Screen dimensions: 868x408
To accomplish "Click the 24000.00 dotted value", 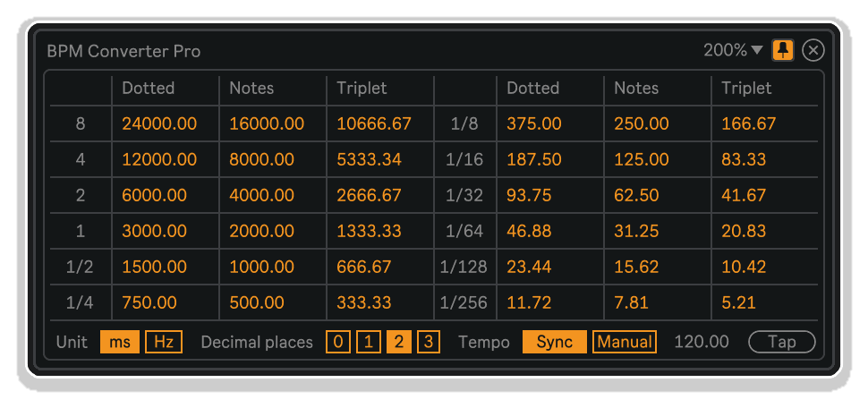I will tap(159, 123).
